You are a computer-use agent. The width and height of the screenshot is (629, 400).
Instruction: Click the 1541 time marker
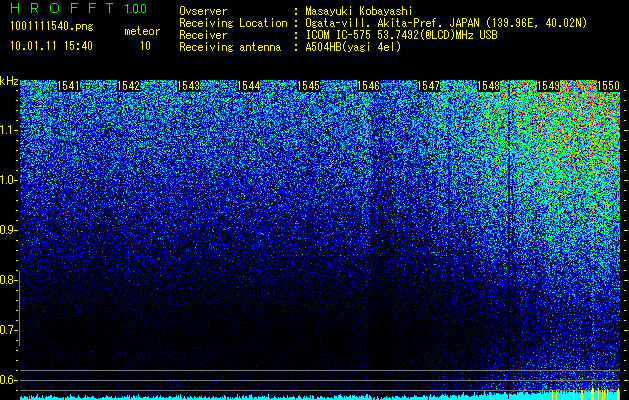pos(69,86)
